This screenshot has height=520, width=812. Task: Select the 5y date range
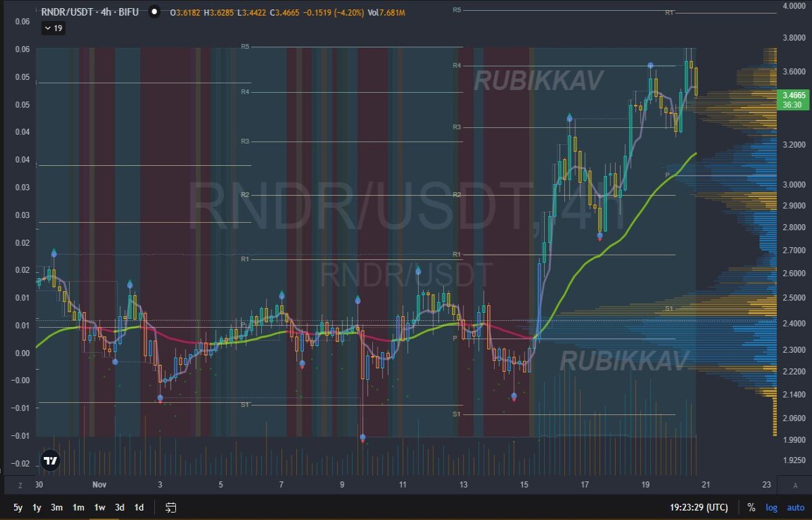(x=18, y=507)
